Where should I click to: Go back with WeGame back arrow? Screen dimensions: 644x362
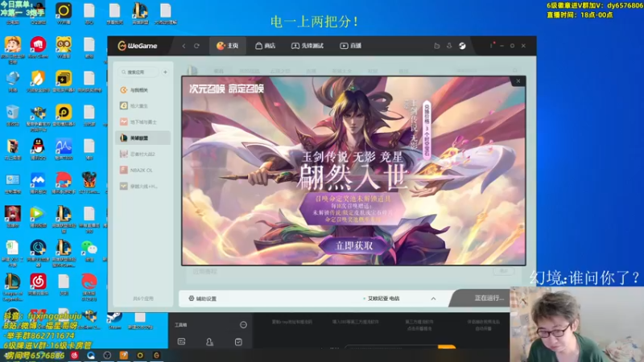pyautogui.click(x=184, y=46)
